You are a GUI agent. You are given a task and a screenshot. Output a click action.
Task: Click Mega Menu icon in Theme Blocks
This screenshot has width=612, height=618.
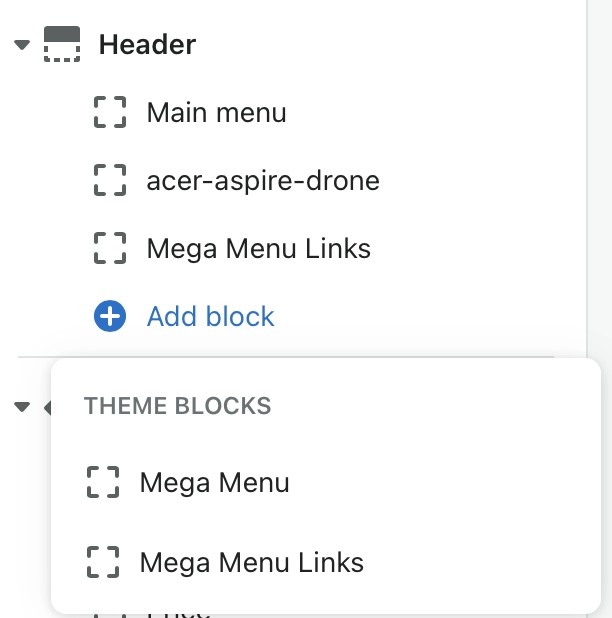[x=104, y=483]
